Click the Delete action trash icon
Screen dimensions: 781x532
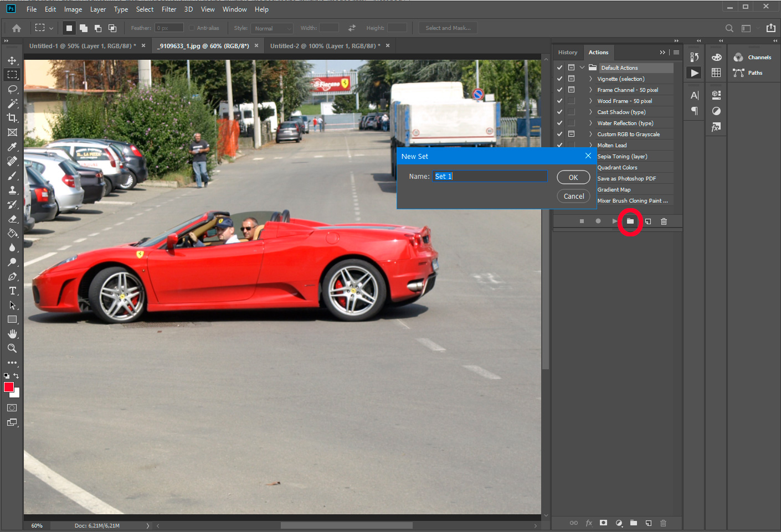[664, 221]
